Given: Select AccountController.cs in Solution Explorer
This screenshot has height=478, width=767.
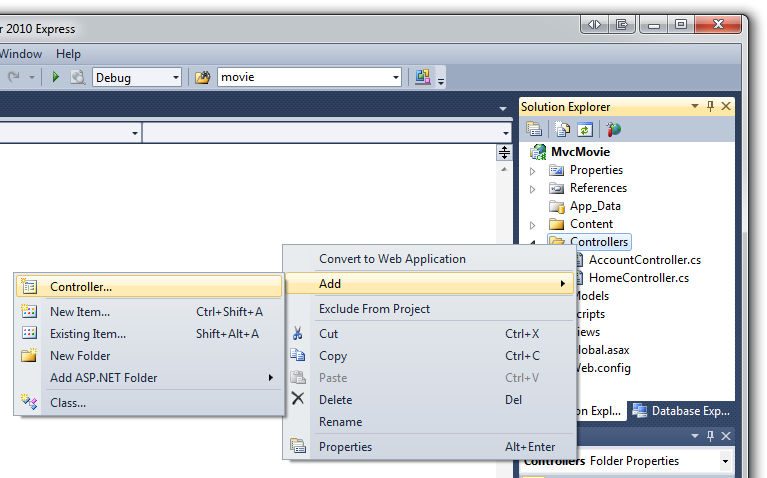Looking at the screenshot, I should click(x=644, y=260).
